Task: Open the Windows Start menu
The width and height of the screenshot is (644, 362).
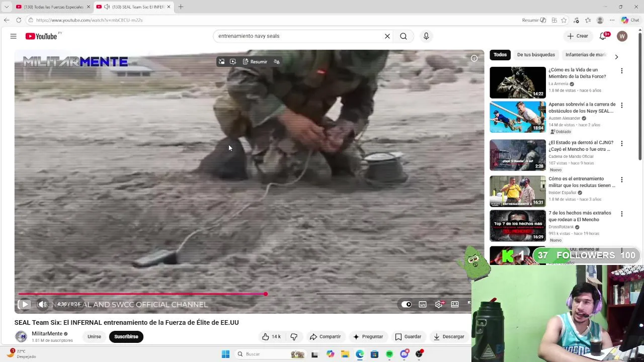Action: point(225,354)
